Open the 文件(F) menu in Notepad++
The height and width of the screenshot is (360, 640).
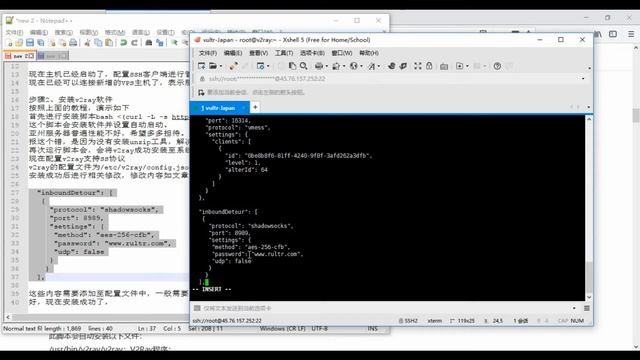click(x=14, y=32)
